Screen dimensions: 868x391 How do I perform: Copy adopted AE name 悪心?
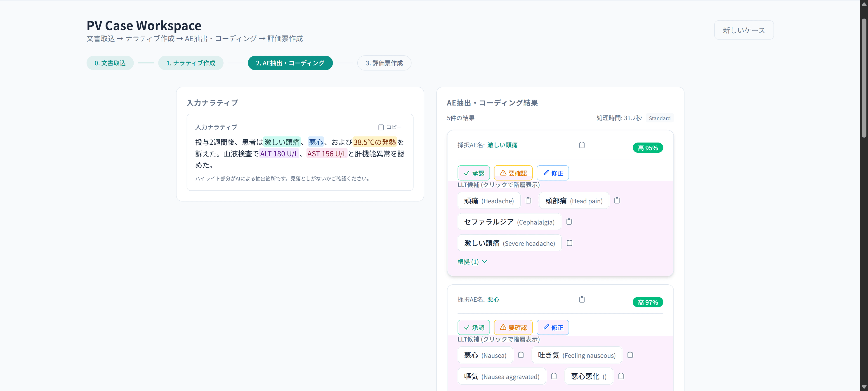tap(582, 300)
